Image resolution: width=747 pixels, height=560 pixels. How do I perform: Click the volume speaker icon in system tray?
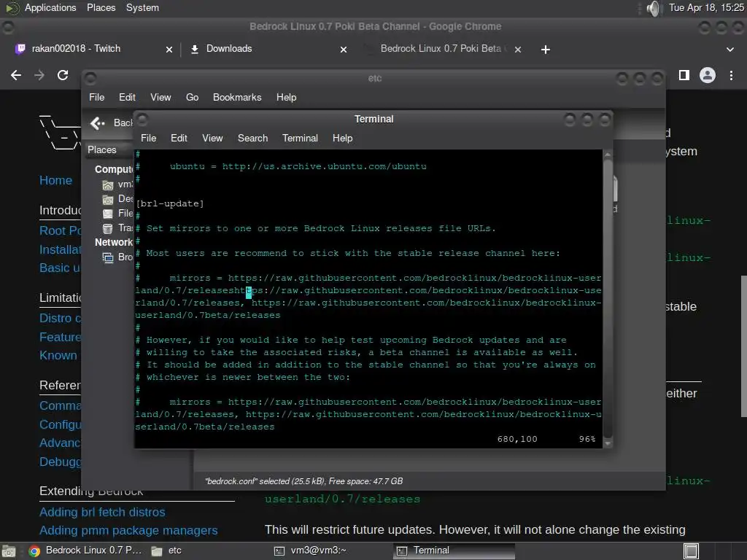[654, 8]
